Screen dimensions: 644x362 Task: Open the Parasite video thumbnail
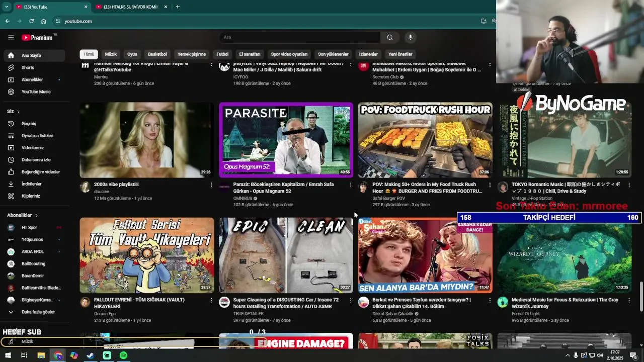tap(286, 140)
